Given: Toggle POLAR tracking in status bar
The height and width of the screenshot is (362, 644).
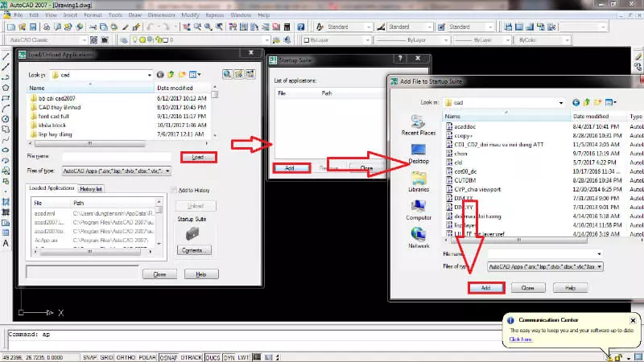Looking at the screenshot, I should click(x=147, y=357).
